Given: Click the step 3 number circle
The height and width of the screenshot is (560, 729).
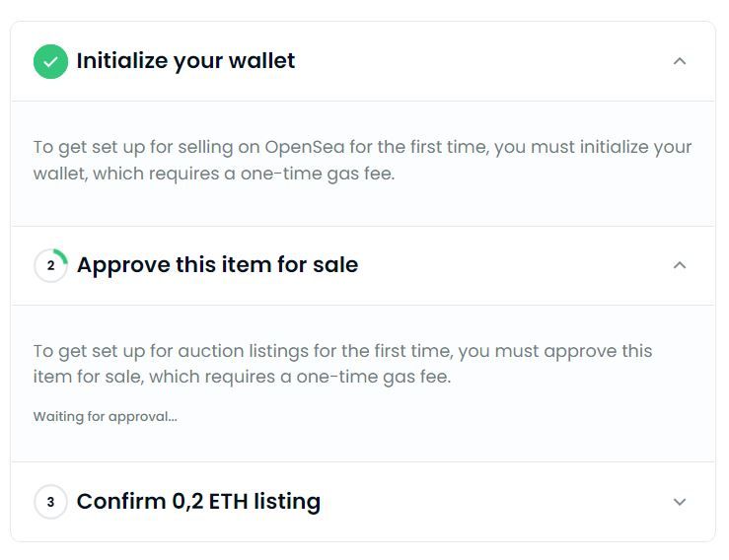Looking at the screenshot, I should pos(50,502).
